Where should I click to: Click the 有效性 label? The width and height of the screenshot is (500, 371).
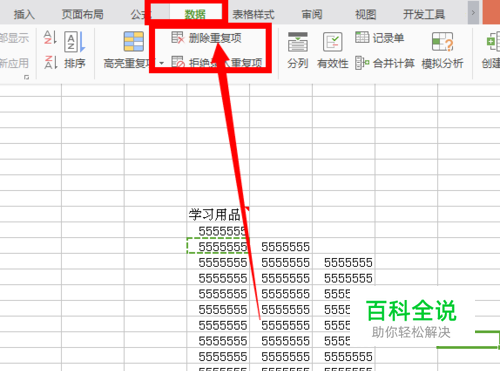pos(333,63)
